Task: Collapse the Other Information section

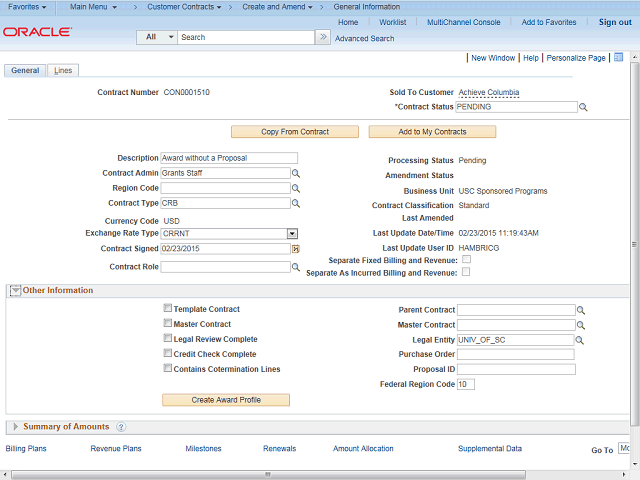Action: [x=16, y=291]
